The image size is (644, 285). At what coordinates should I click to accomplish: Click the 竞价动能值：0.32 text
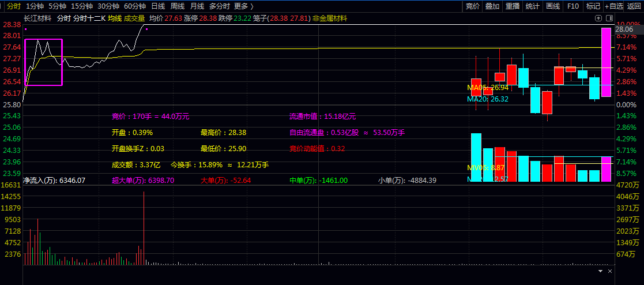(317, 148)
